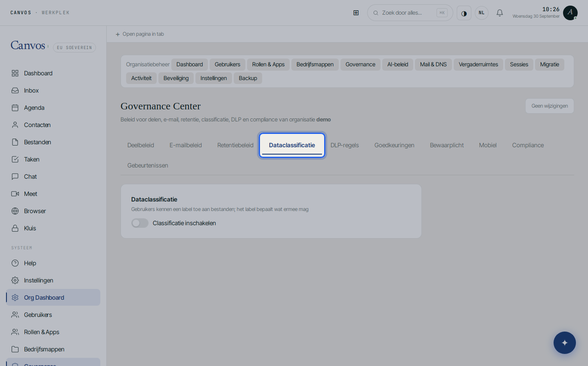
Task: Open the NL language selector
Action: click(x=482, y=13)
